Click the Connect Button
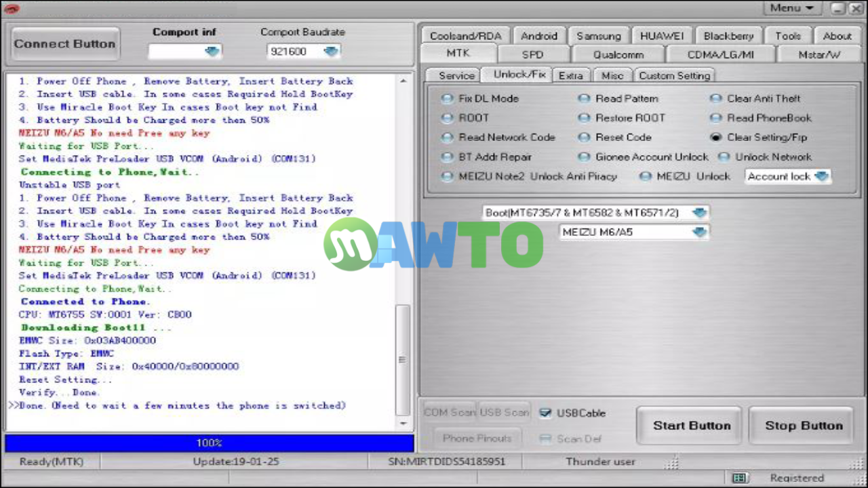The width and height of the screenshot is (868, 488). tap(65, 44)
